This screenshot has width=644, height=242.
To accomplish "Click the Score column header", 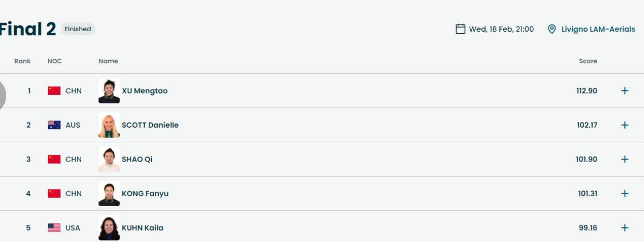I will (588, 61).
